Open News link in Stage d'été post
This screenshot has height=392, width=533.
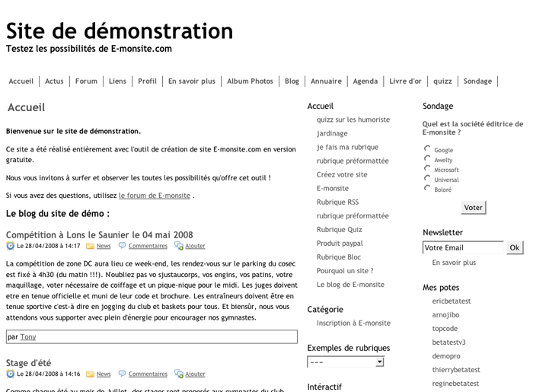tap(104, 374)
